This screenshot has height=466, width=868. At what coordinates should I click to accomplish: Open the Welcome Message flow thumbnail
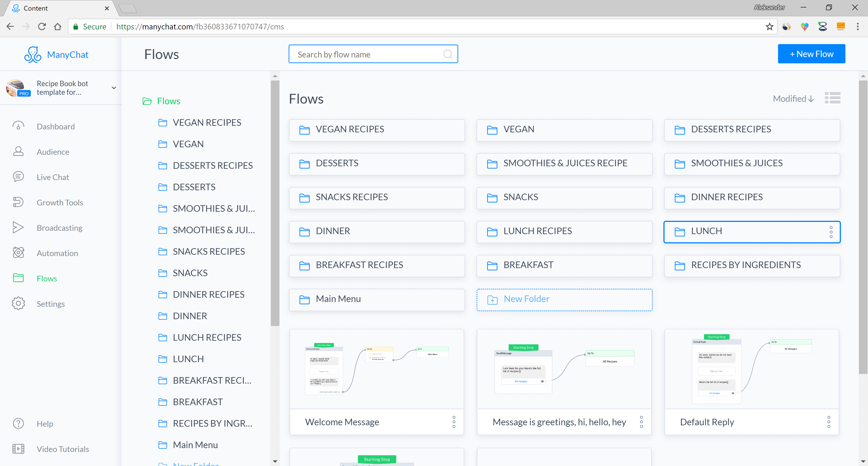(x=376, y=369)
